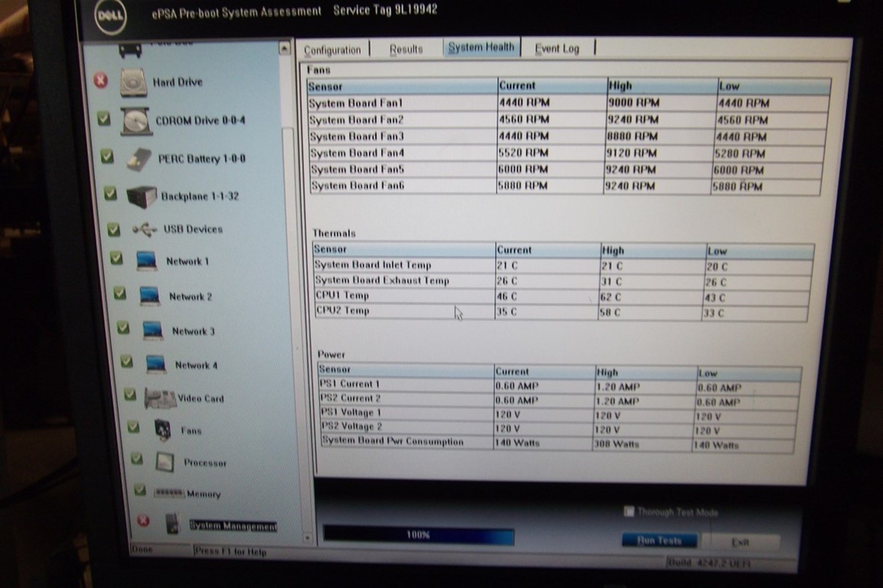Click the red failed mark beside Hard Drive
Viewport: 883px width, 588px height.
pyautogui.click(x=100, y=81)
